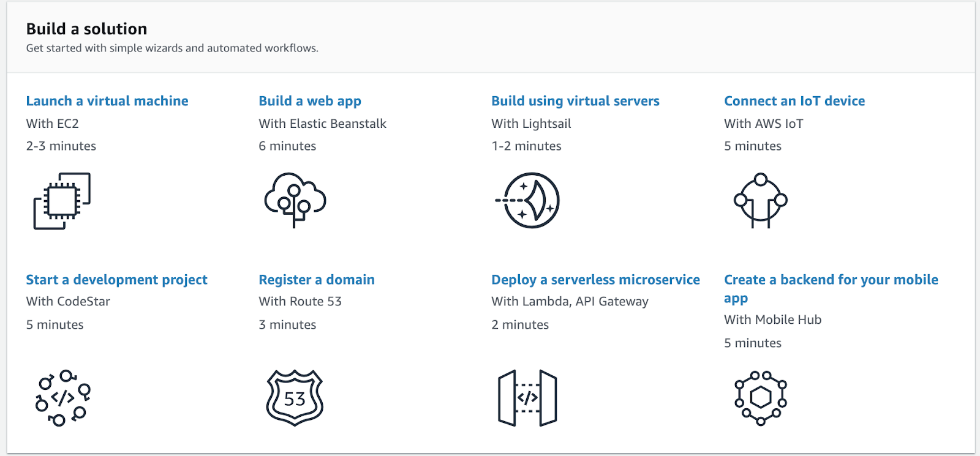Screen dimensions: 980x456
Task: Click the 2-3 minutes estimate
Action: [x=61, y=146]
